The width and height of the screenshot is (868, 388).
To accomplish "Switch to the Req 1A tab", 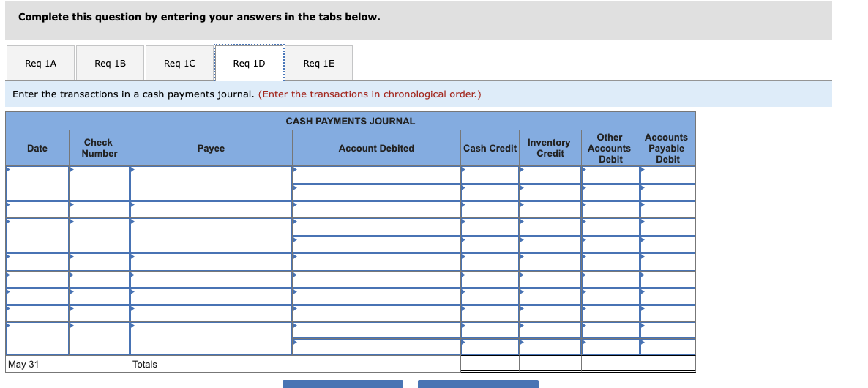I will (41, 63).
